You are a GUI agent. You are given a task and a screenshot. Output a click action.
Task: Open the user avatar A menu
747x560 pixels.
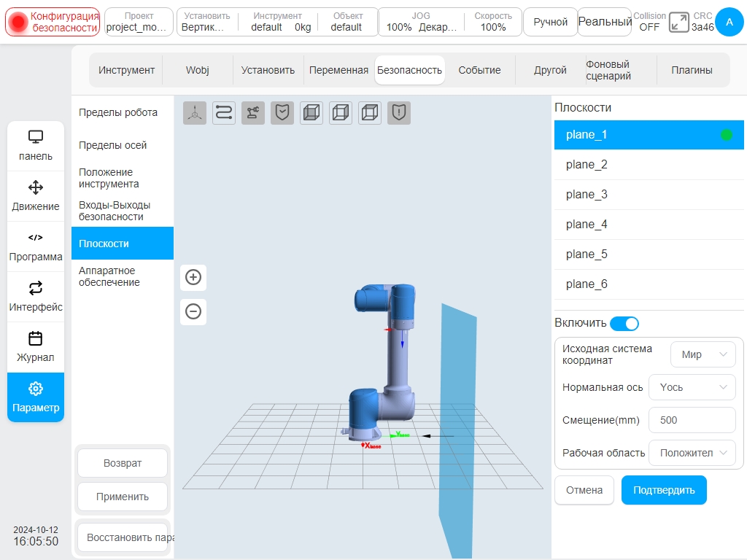pos(729,22)
